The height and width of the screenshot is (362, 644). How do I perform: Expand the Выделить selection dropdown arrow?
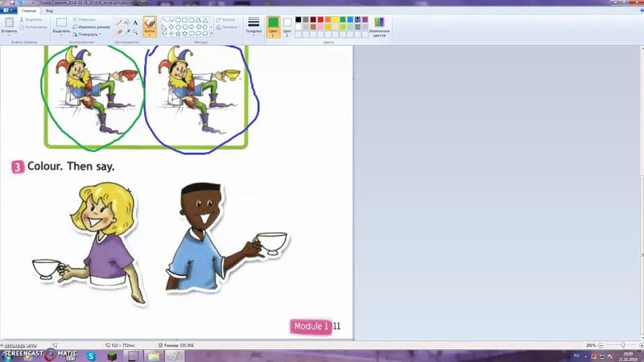[61, 35]
